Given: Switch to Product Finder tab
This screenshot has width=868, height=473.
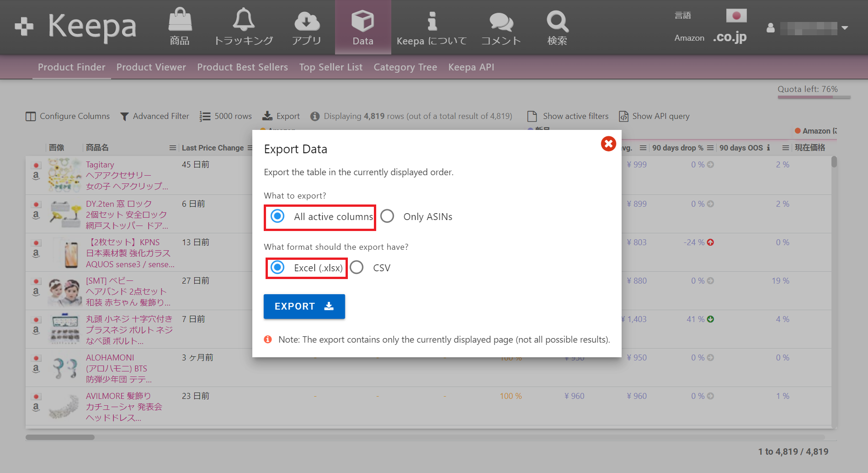Looking at the screenshot, I should click(x=72, y=67).
